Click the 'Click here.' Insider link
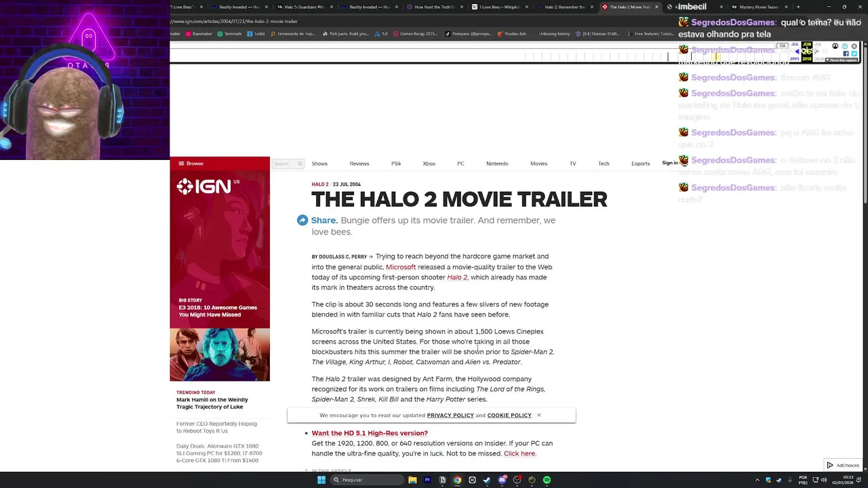868x488 pixels. click(x=520, y=453)
